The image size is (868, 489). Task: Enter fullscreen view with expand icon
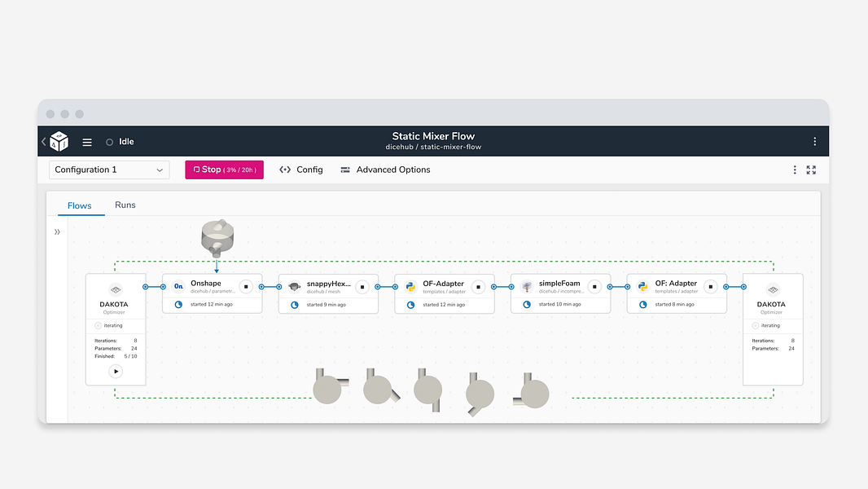pyautogui.click(x=811, y=170)
